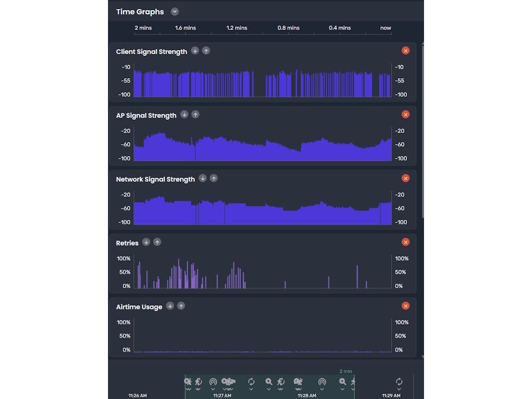Move AP Signal Strength graph down
This screenshot has height=399, width=532.
(184, 114)
